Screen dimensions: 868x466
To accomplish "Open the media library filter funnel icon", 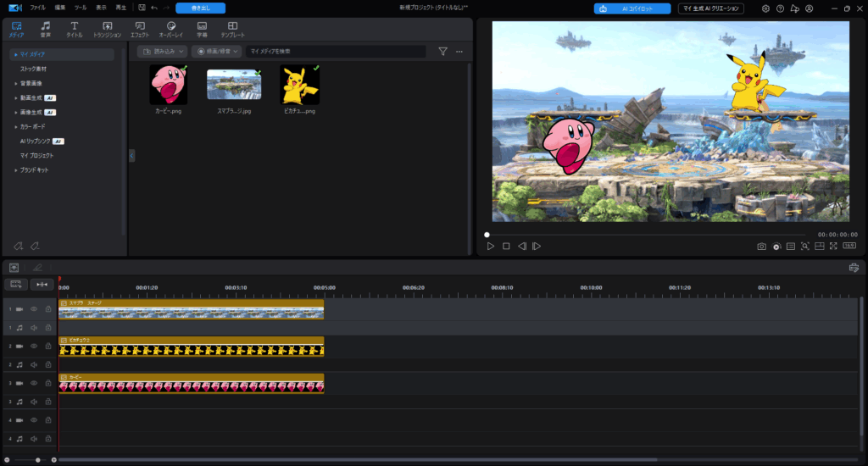I will pos(442,52).
